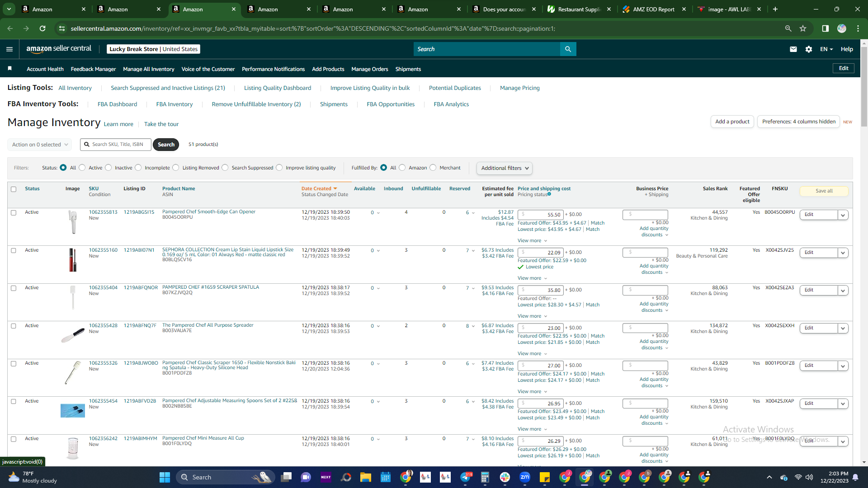
Task: Expand Available dropdown for All Purpose Spreader row
Action: click(x=378, y=326)
